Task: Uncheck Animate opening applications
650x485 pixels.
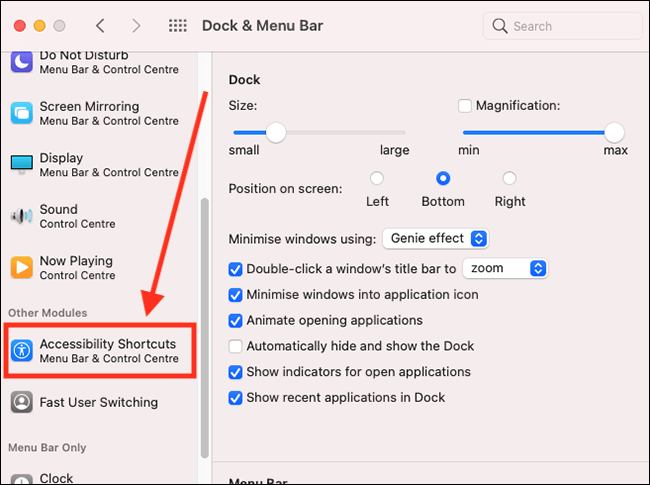Action: pos(235,320)
